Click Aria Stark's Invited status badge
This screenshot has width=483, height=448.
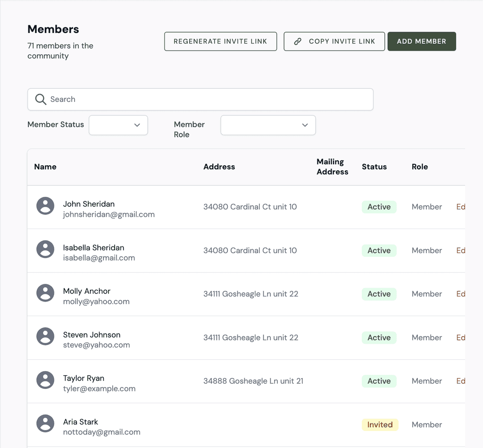pyautogui.click(x=380, y=424)
